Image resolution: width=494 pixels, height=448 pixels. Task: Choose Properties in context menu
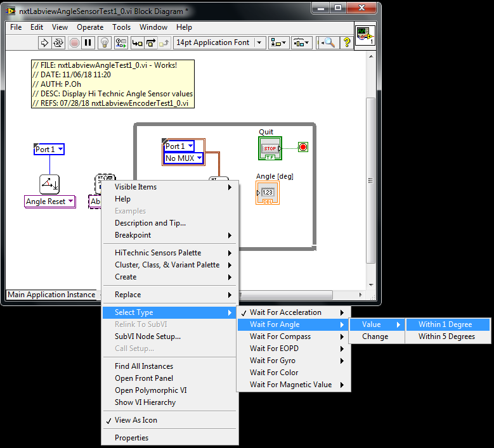click(x=171, y=438)
